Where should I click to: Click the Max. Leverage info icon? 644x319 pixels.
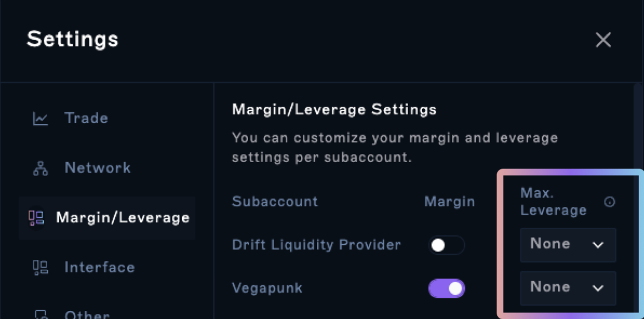pos(609,202)
